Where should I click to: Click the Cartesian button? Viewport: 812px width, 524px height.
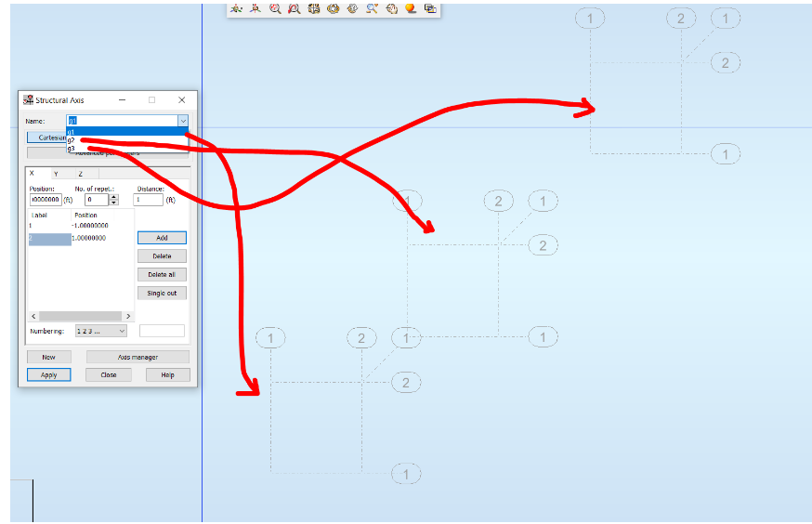(x=47, y=138)
